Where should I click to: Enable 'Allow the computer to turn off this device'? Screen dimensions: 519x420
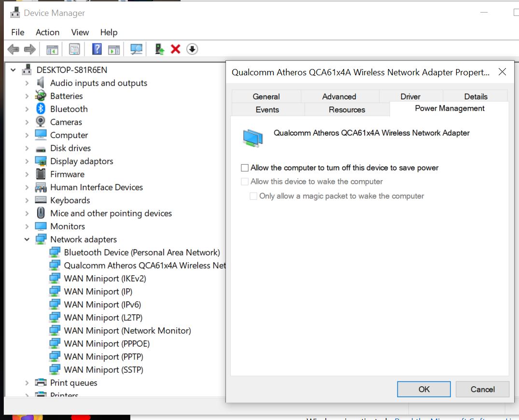[245, 168]
